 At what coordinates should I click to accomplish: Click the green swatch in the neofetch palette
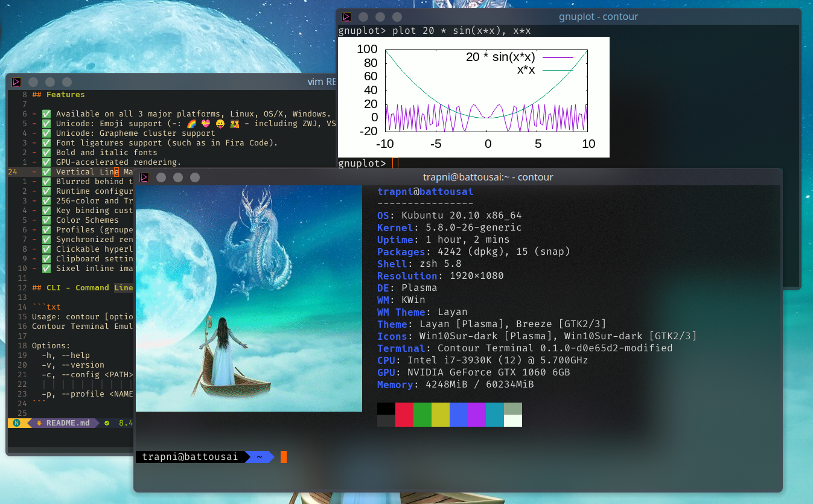(x=422, y=415)
